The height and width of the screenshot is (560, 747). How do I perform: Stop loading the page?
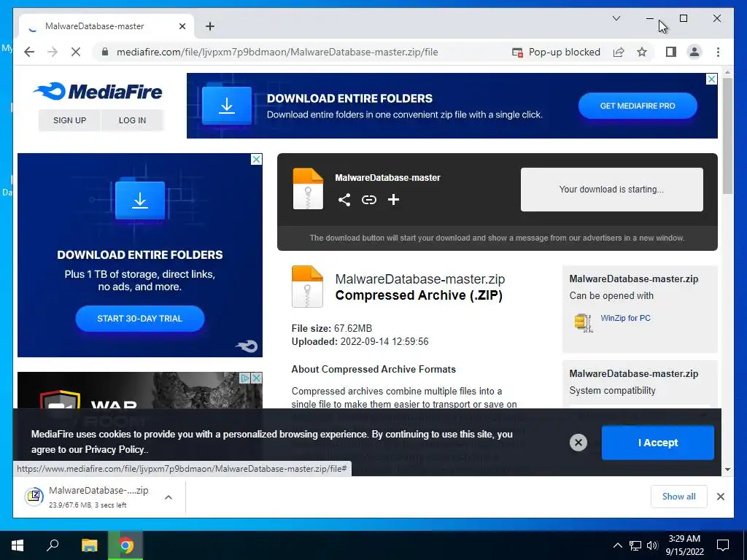(x=76, y=52)
